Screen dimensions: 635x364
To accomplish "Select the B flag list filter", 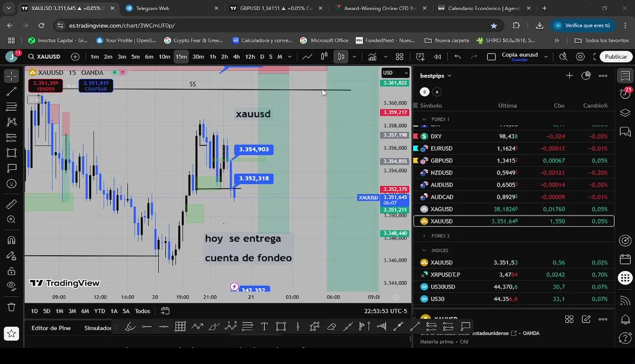I will coord(425,92).
